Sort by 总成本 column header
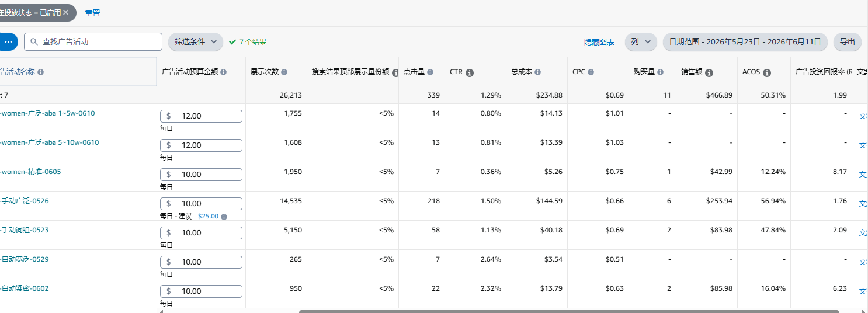The height and width of the screenshot is (313, 868). [522, 72]
